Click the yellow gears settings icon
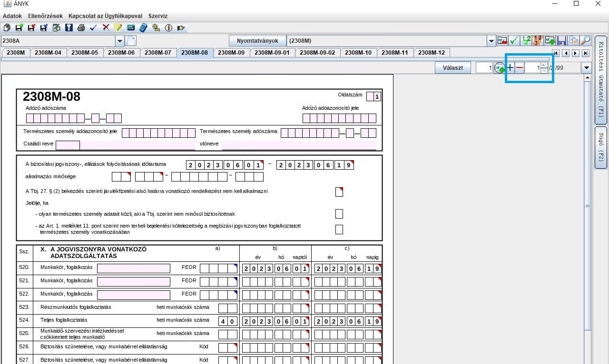 (x=156, y=28)
